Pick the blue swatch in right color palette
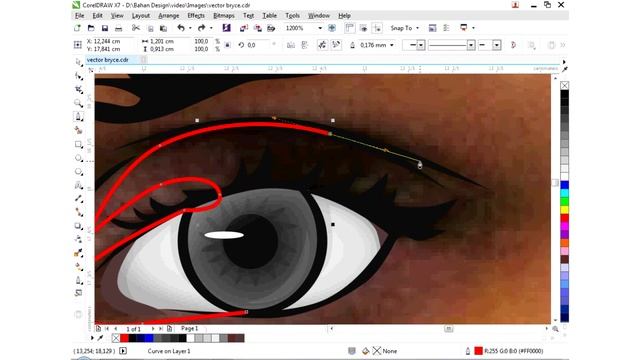The height and width of the screenshot is (360, 640). pyautogui.click(x=564, y=185)
